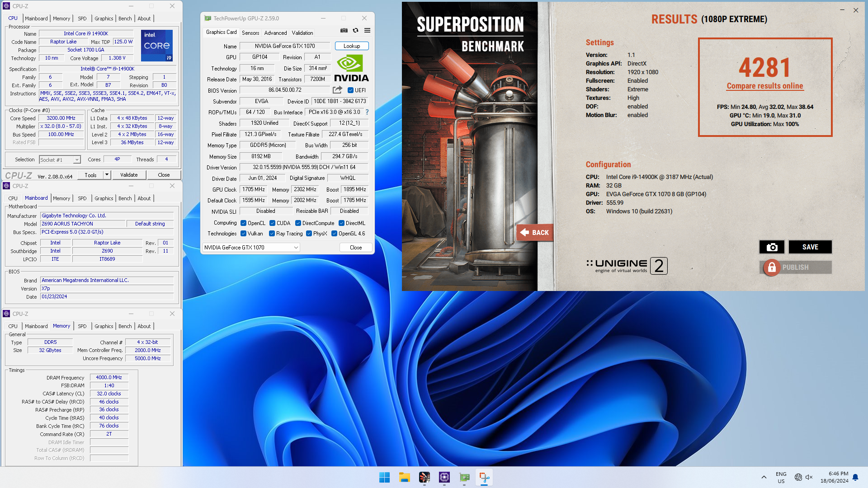This screenshot has height=488, width=868.
Task: Toggle the Ray Tracing checkbox
Action: click(272, 234)
